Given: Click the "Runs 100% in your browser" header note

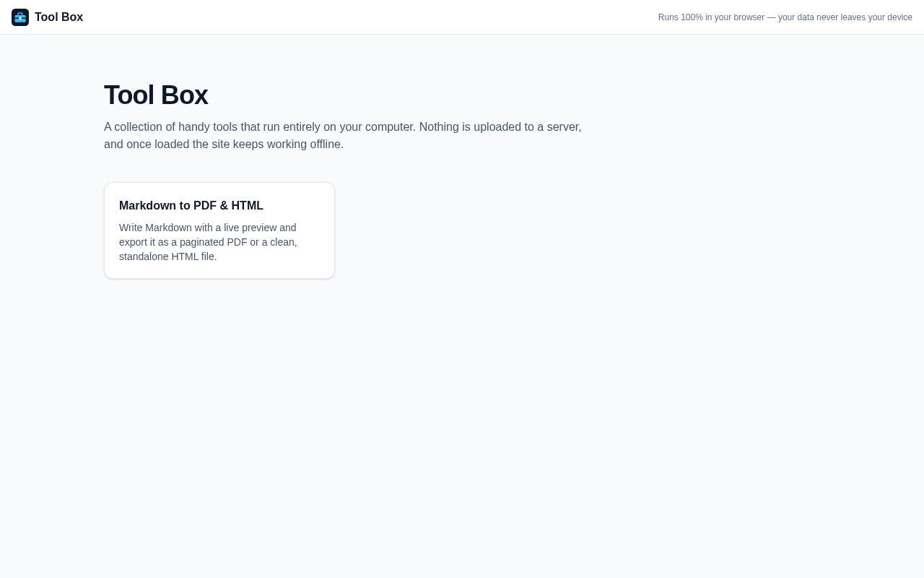Looking at the screenshot, I should point(785,17).
